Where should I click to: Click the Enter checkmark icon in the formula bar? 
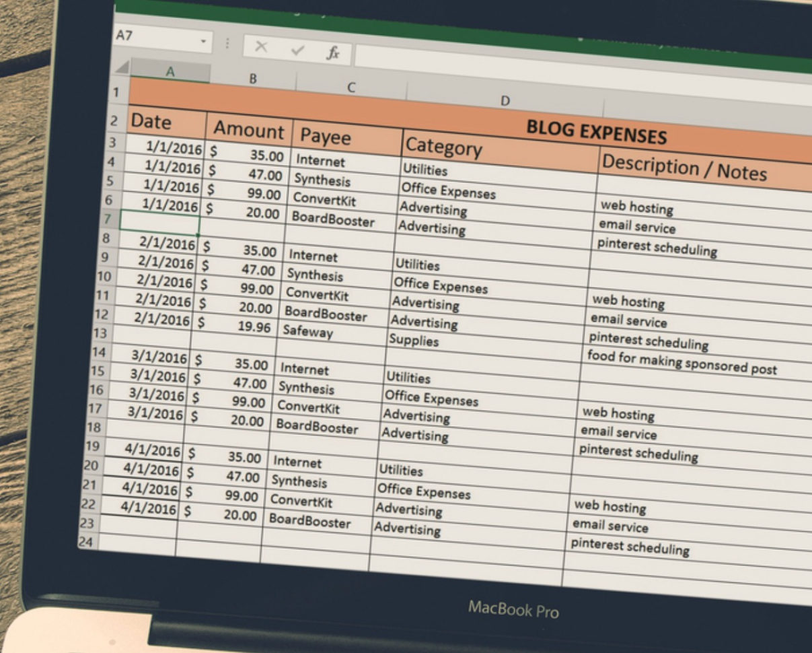(298, 51)
